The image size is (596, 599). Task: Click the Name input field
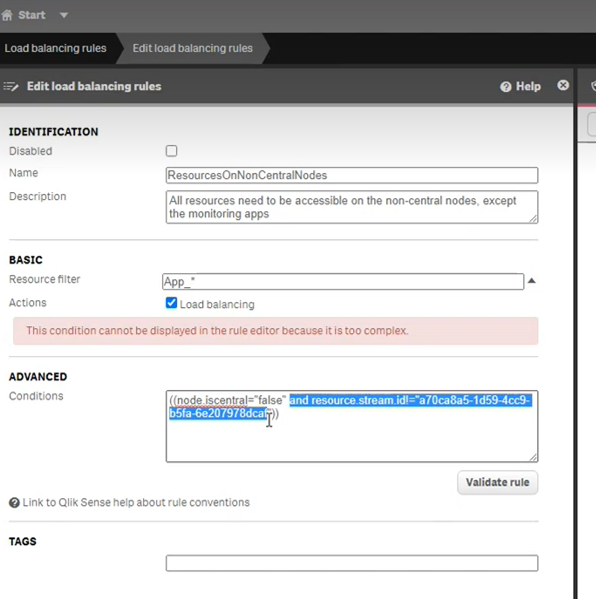(352, 175)
